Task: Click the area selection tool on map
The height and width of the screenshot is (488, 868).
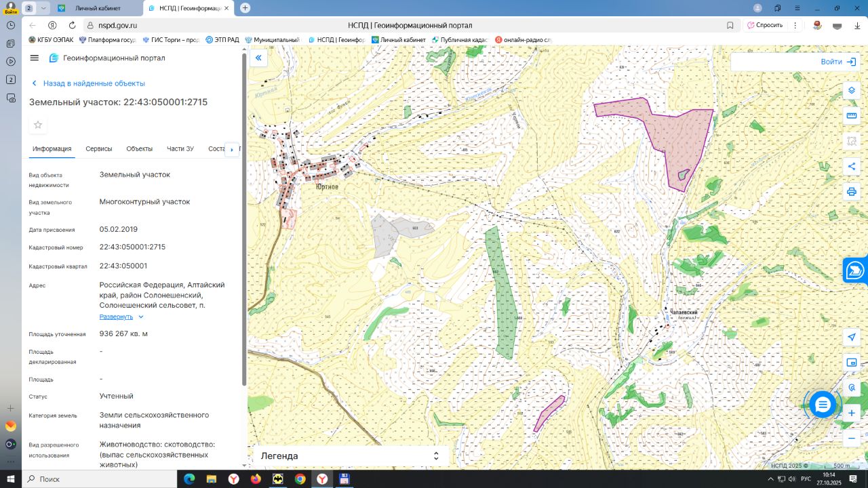Action: click(x=852, y=141)
